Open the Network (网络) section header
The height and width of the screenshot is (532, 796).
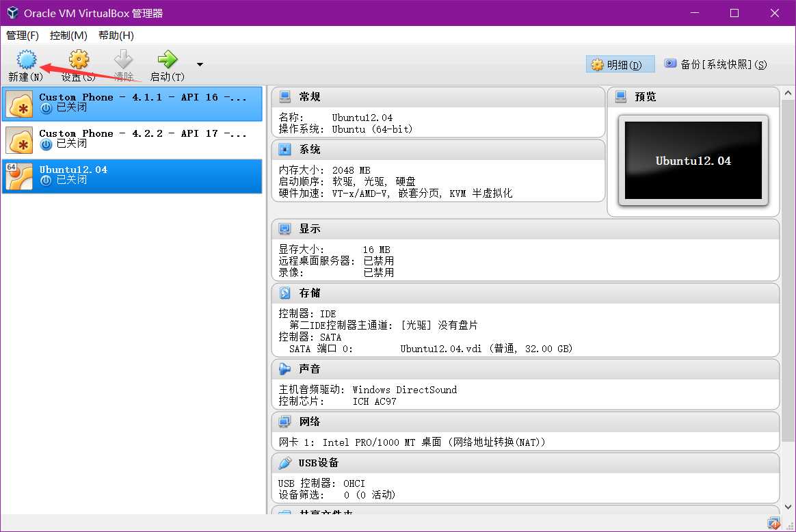(525, 421)
